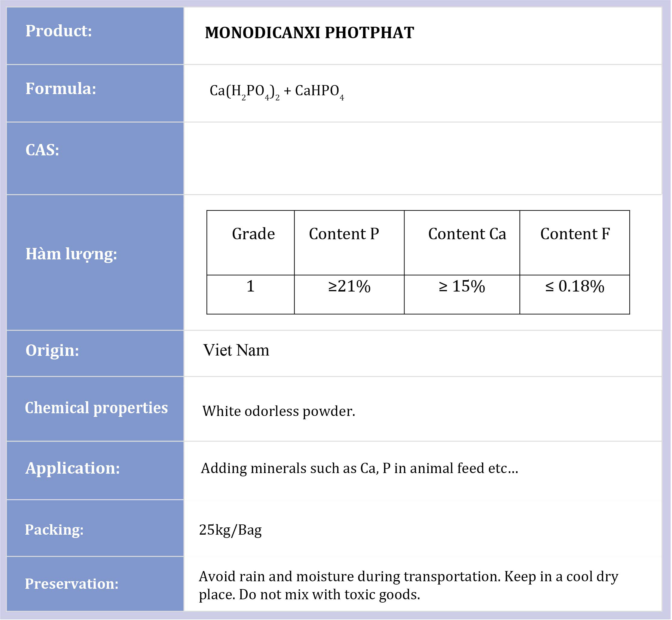672x620 pixels.
Task: Click the Content P column header
Action: (344, 234)
